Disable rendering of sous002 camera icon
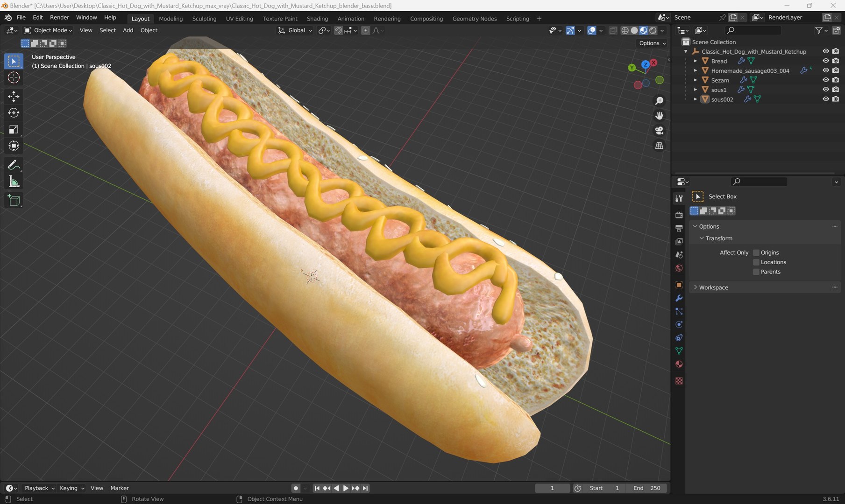Image resolution: width=845 pixels, height=504 pixels. [836, 99]
